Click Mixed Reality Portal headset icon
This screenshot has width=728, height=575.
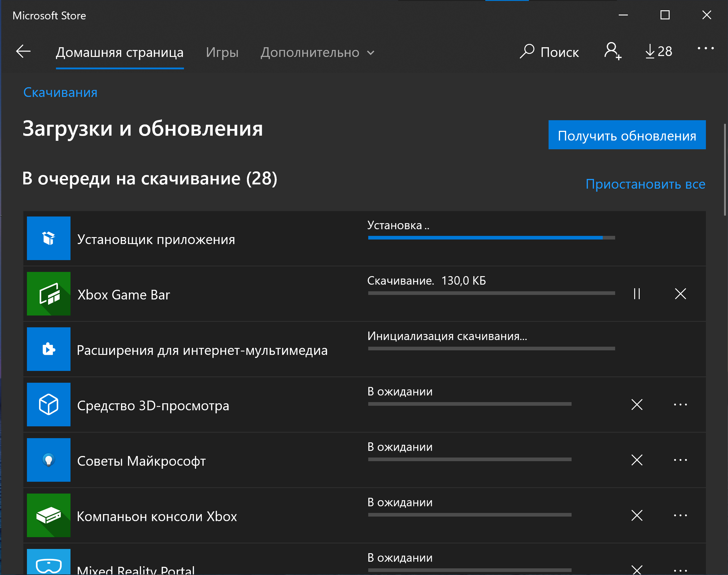pos(49,562)
